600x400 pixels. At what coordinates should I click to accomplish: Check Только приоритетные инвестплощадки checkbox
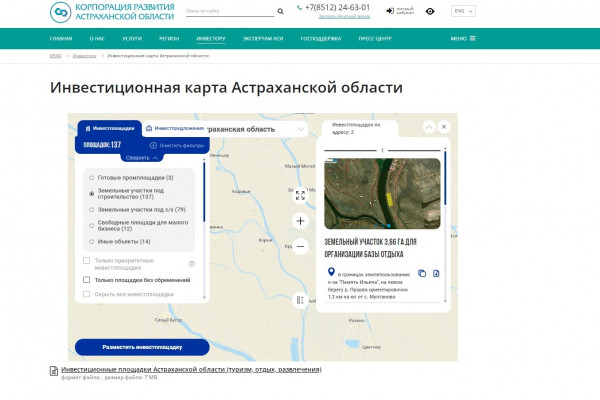(x=86, y=261)
